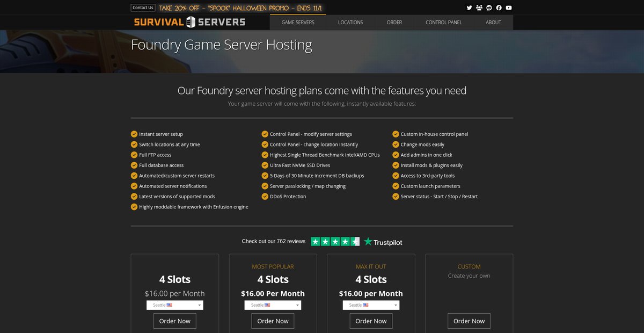Click checkmark beside Highly moddable framework
The height and width of the screenshot is (333, 644).
point(134,207)
